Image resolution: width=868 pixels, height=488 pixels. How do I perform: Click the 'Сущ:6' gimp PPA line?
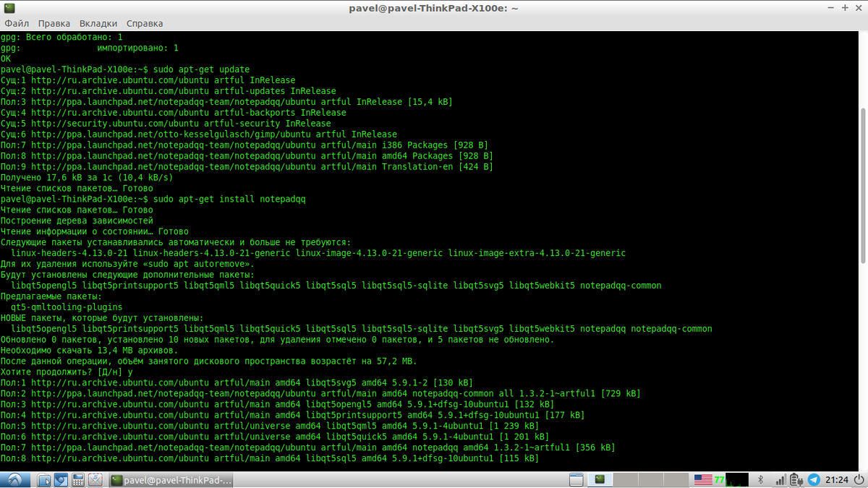[x=199, y=134]
